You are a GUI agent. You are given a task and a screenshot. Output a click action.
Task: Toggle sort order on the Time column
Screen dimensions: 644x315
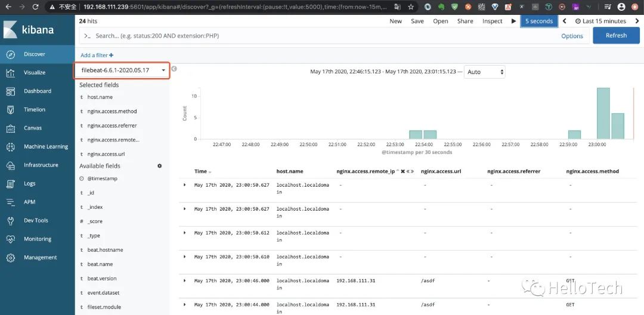pyautogui.click(x=209, y=172)
